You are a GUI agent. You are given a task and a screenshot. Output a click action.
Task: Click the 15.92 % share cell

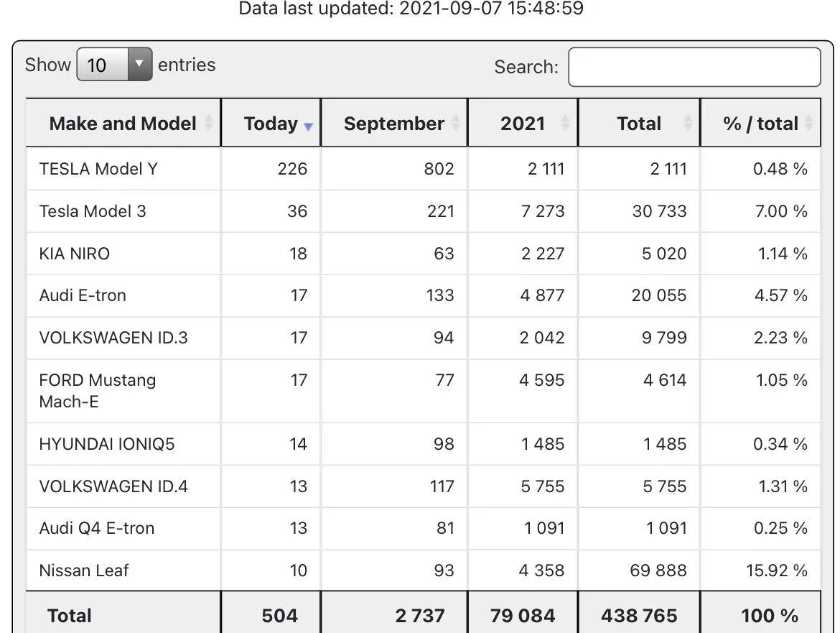pos(777,570)
